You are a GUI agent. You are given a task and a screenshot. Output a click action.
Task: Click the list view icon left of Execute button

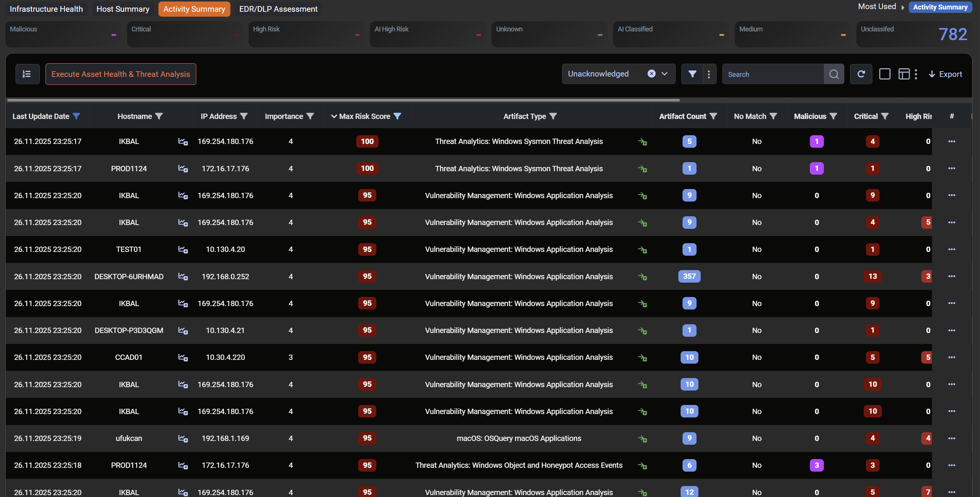coord(27,74)
